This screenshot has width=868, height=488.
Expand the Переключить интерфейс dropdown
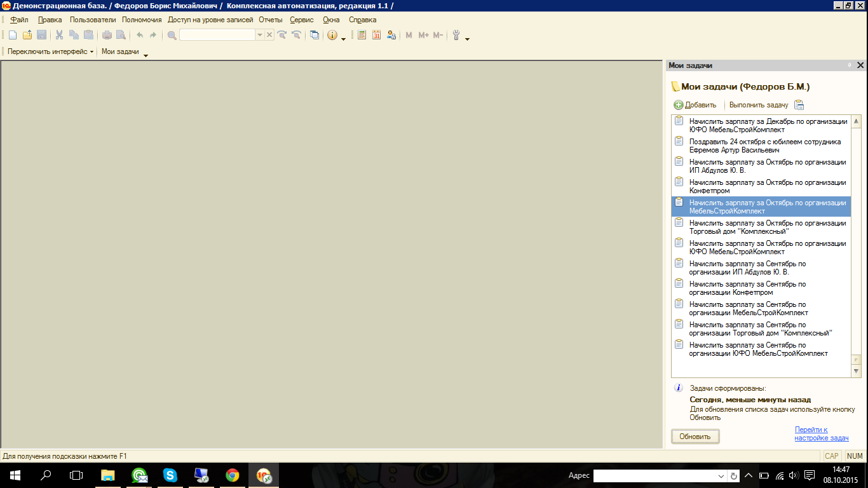tap(92, 52)
